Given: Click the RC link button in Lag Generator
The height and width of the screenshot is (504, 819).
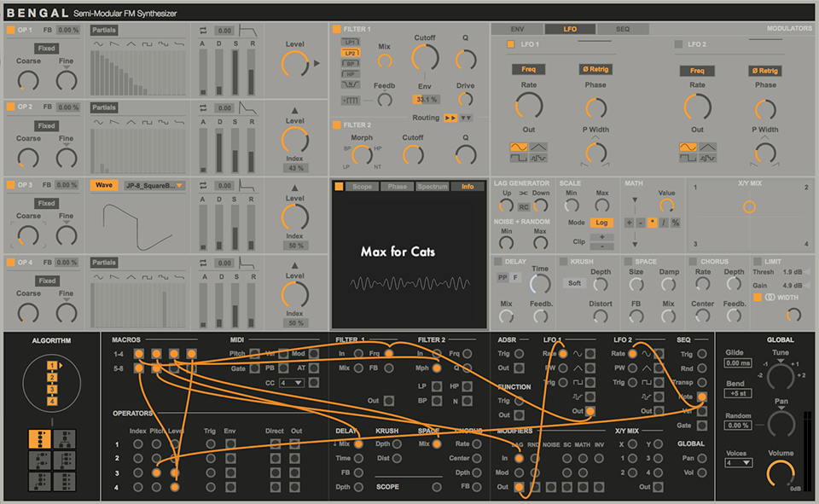Looking at the screenshot, I should [x=524, y=206].
